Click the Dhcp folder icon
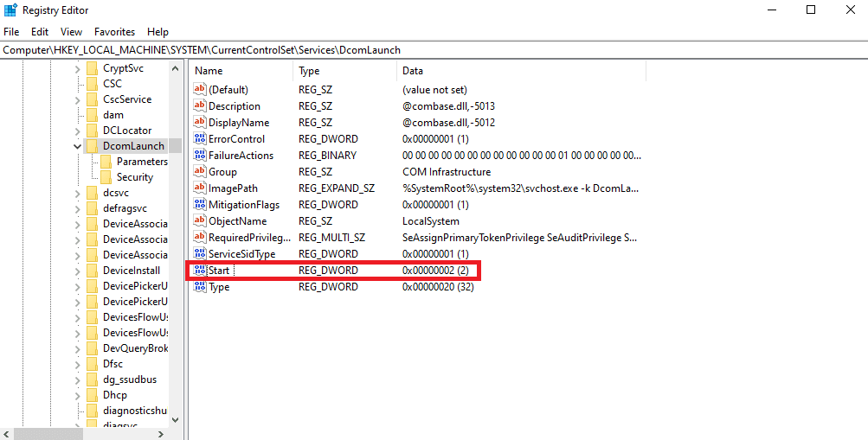This screenshot has height=440, width=868. tap(93, 395)
